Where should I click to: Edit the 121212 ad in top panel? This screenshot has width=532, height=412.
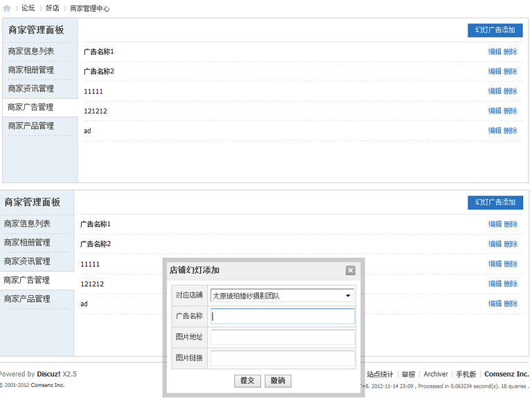tap(495, 111)
